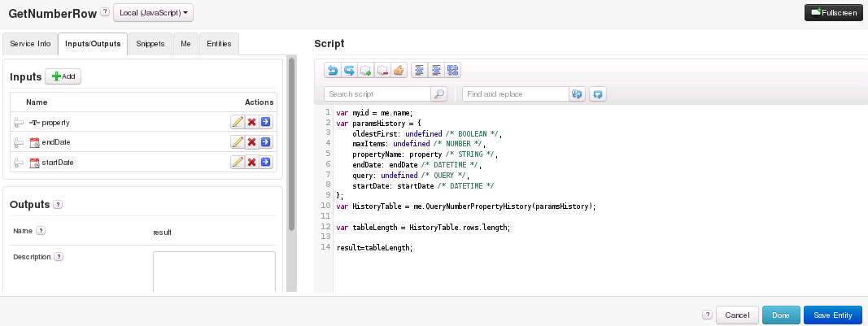Click the 'result' output name value
The image size is (868, 326).
point(162,233)
